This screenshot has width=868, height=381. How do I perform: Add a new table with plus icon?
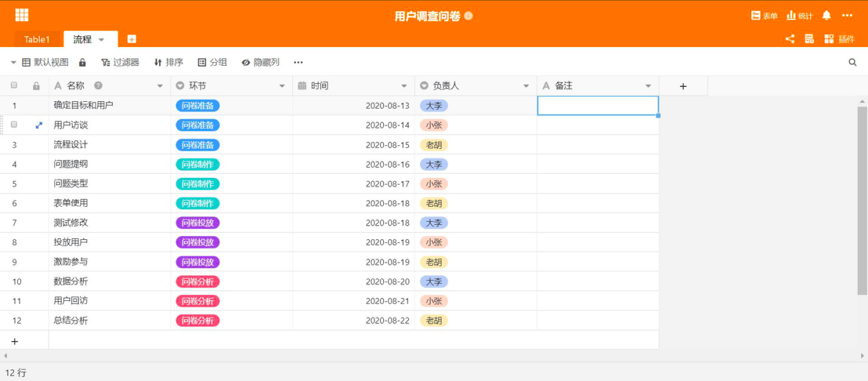click(131, 39)
